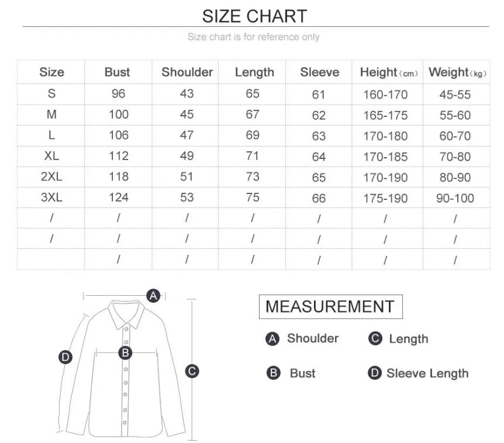Click the A marker above the shirt diagram

153,296
